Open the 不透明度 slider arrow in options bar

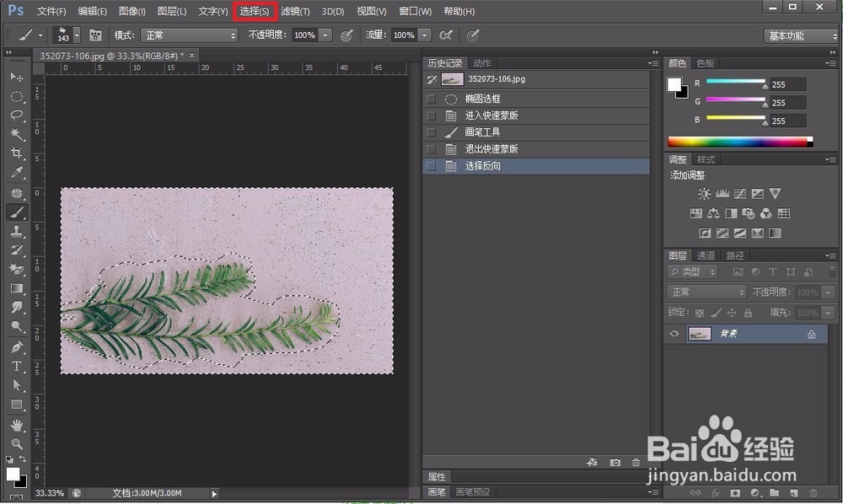(325, 35)
